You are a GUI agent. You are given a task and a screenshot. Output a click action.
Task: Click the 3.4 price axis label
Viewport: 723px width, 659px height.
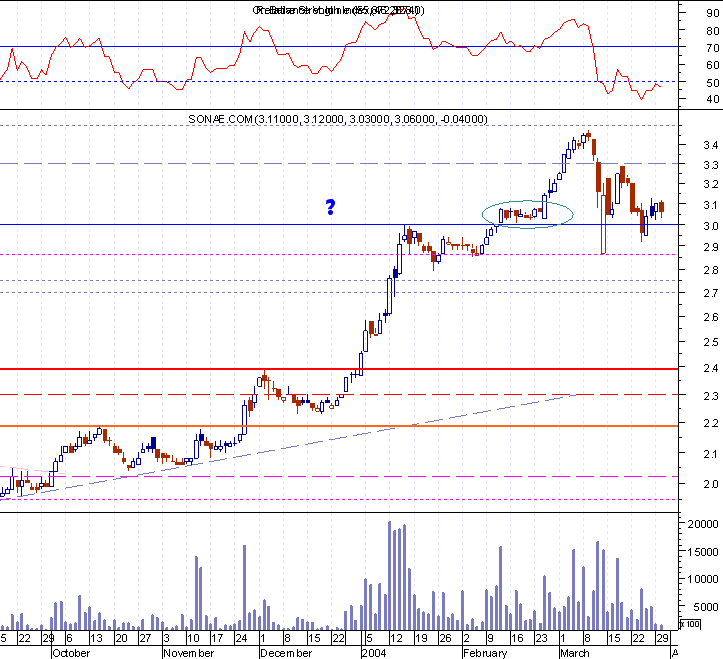click(x=711, y=145)
